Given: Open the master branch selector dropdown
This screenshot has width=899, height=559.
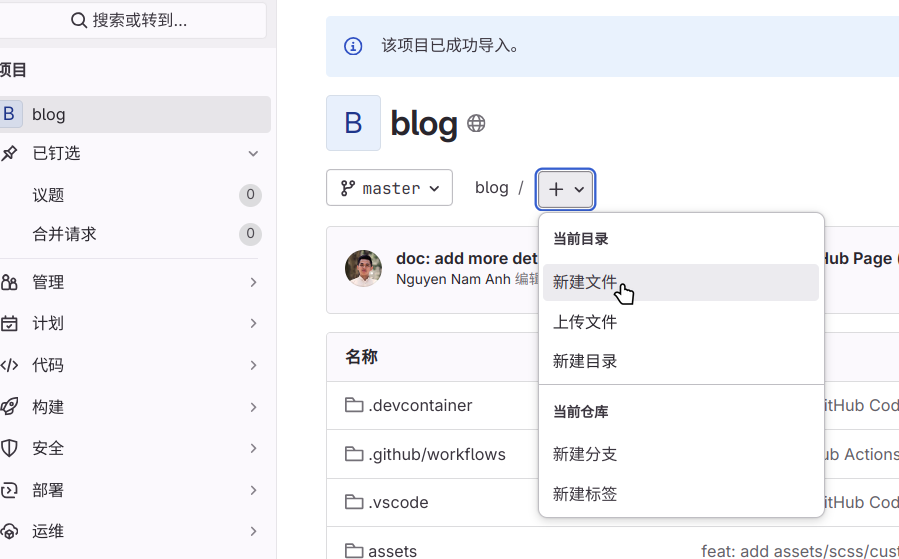Looking at the screenshot, I should (x=389, y=188).
